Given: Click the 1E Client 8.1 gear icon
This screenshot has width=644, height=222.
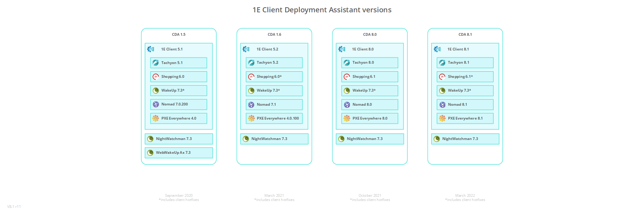Looking at the screenshot, I should (x=437, y=49).
